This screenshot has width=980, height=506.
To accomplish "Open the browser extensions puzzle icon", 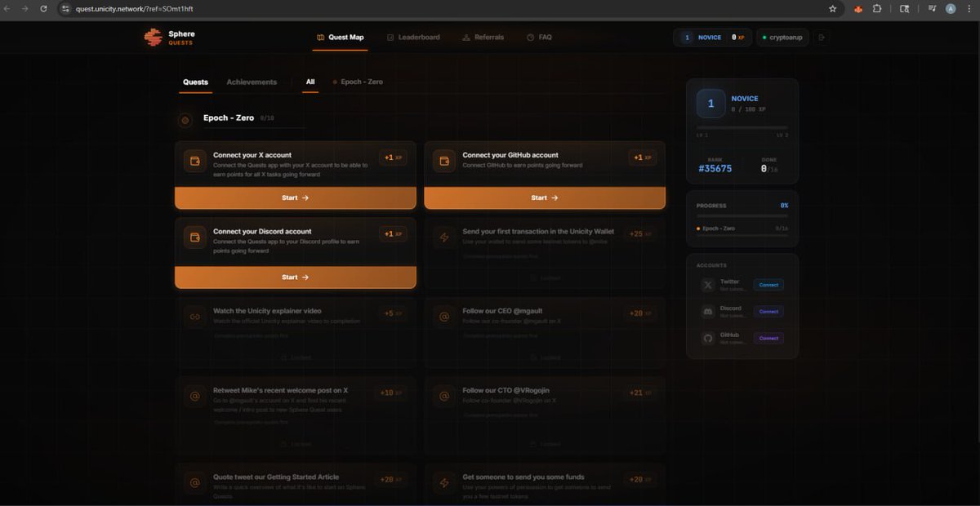I will point(877,9).
